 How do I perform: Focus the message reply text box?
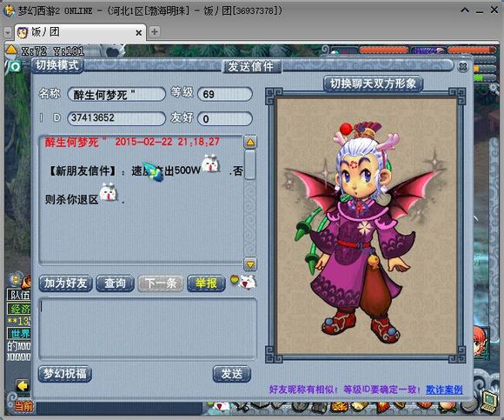coord(148,329)
